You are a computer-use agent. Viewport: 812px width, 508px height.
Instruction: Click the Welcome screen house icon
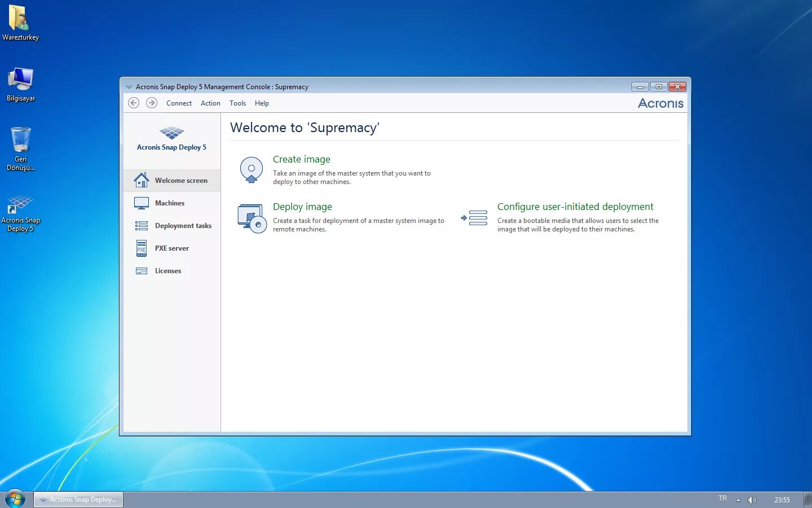pos(142,180)
